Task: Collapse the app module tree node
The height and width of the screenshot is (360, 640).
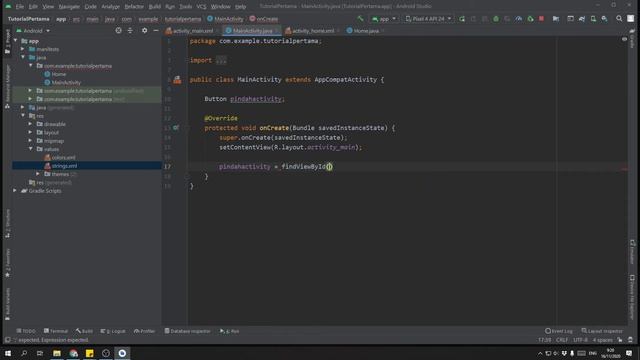Action: (16, 41)
